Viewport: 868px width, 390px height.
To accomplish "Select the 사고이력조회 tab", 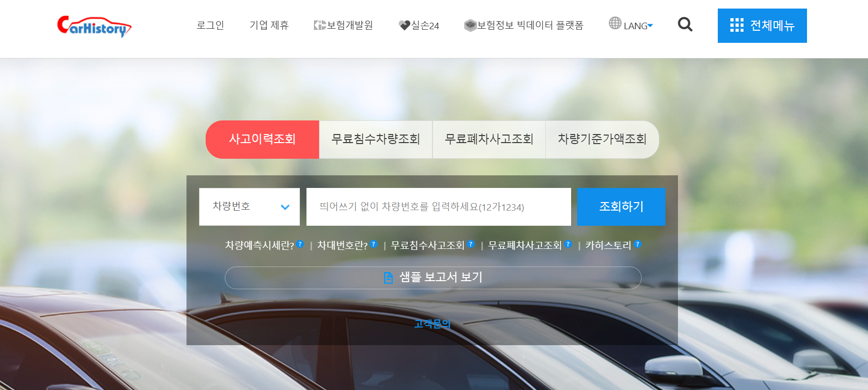I will click(262, 140).
